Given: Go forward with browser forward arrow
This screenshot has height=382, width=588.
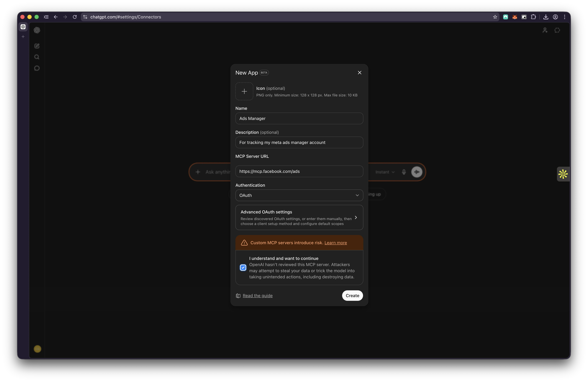Looking at the screenshot, I should click(x=65, y=17).
